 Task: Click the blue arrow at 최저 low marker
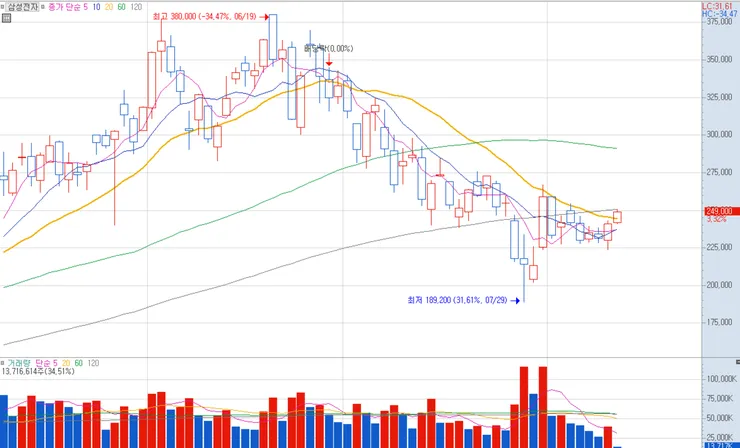point(515,300)
